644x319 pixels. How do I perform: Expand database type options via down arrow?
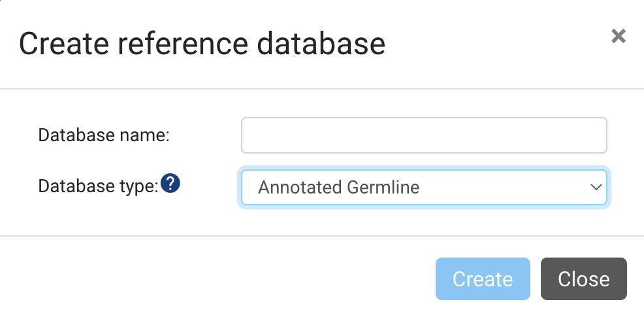click(596, 188)
